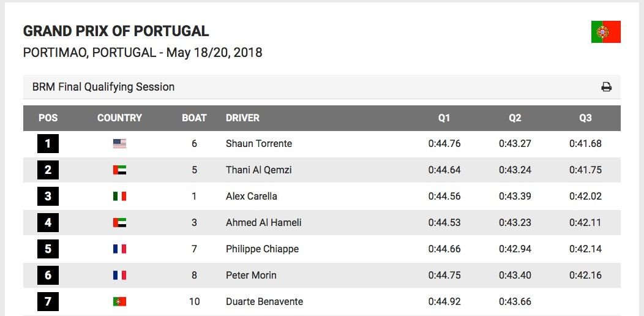Select the Q3 column header

[585, 118]
